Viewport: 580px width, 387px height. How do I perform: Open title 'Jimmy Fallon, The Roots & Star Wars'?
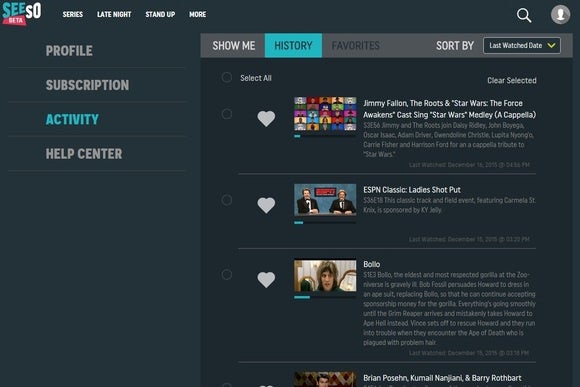(x=449, y=109)
